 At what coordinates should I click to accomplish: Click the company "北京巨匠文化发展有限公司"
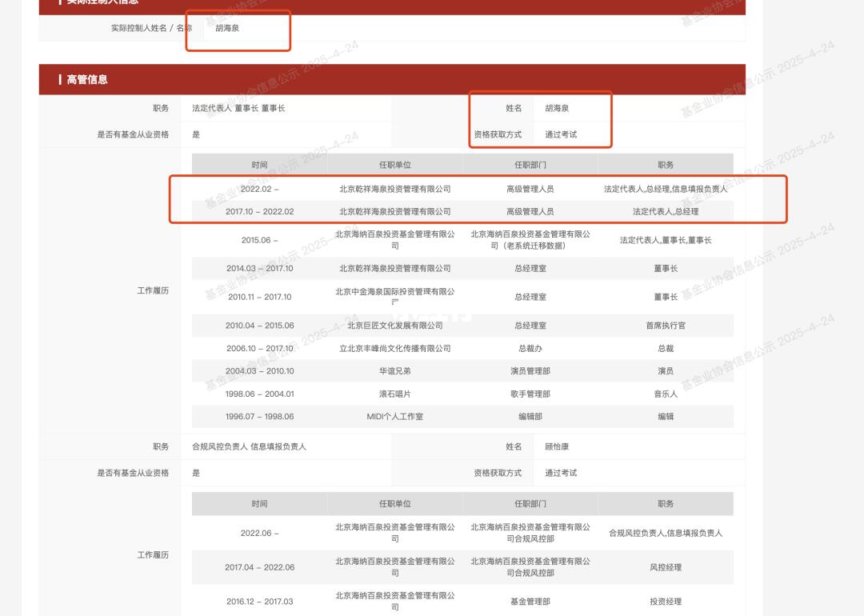point(394,326)
